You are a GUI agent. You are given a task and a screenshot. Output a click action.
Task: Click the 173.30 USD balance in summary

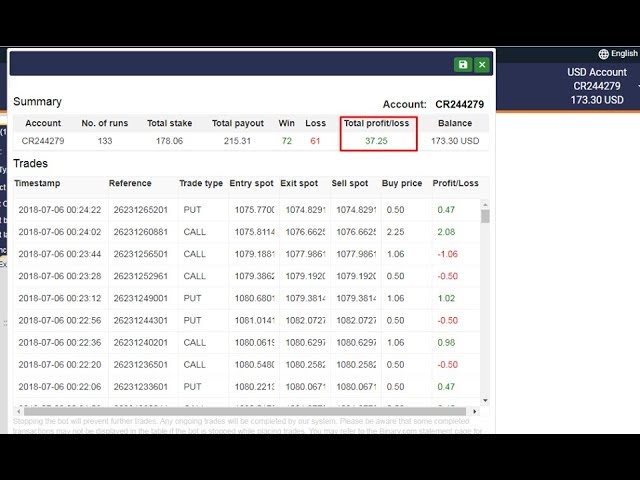click(455, 141)
